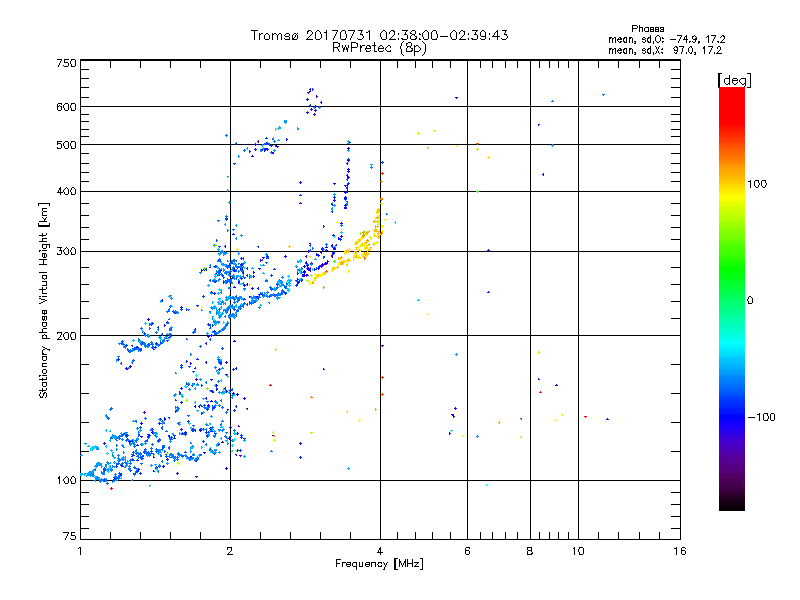
Task: Click the 'Stationary phase Virtual Height [km]' axis title
Action: tap(44, 300)
